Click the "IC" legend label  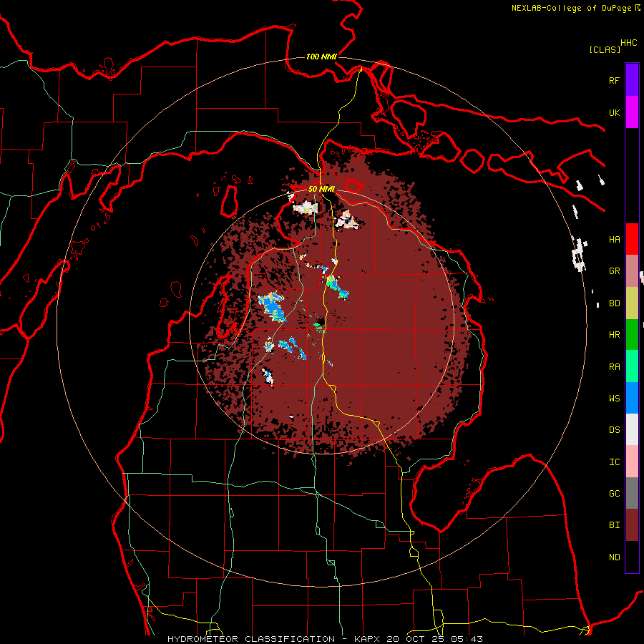coord(614,462)
